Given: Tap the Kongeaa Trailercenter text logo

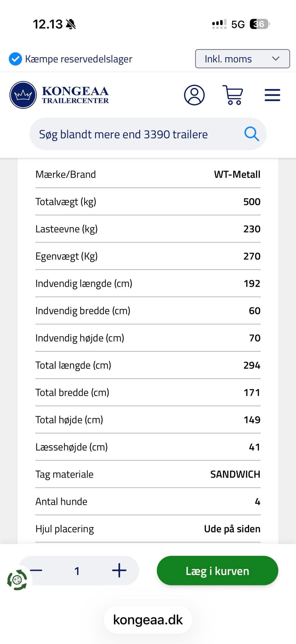Looking at the screenshot, I should pyautogui.click(x=75, y=95).
